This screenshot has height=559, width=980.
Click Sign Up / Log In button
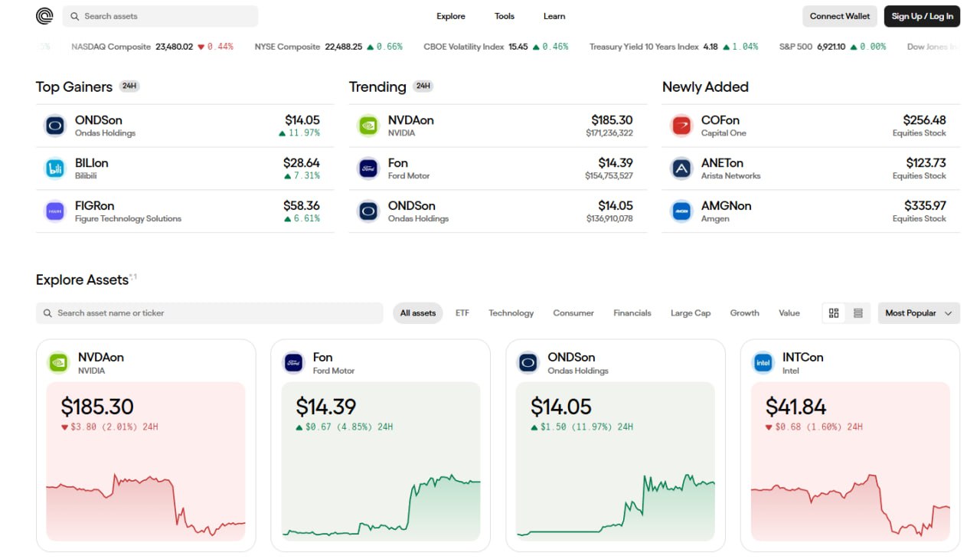click(x=922, y=16)
